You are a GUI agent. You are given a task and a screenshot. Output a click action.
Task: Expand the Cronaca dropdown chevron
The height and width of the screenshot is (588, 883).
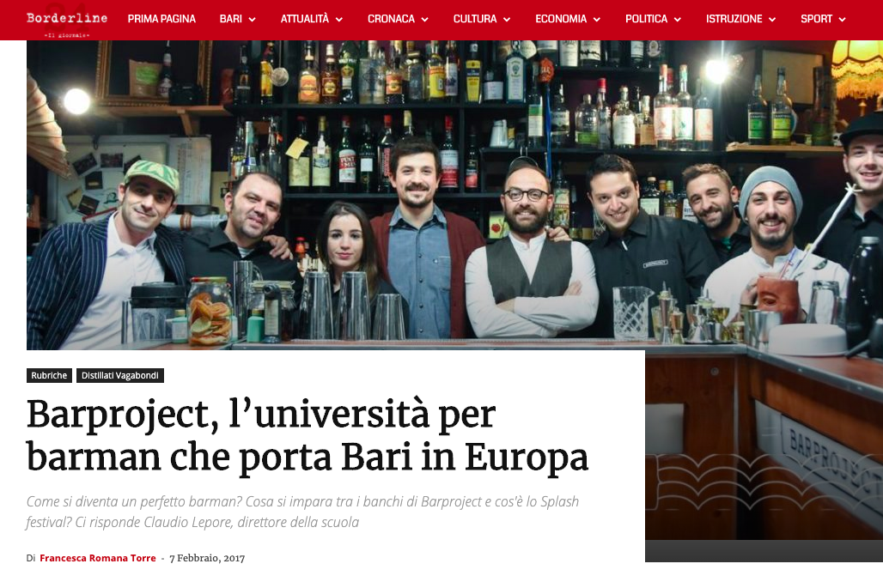[x=424, y=20]
